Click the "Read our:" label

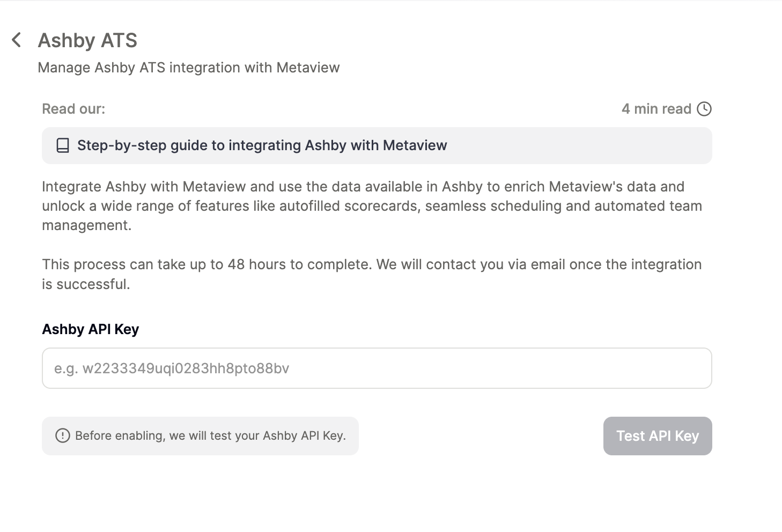point(73,109)
